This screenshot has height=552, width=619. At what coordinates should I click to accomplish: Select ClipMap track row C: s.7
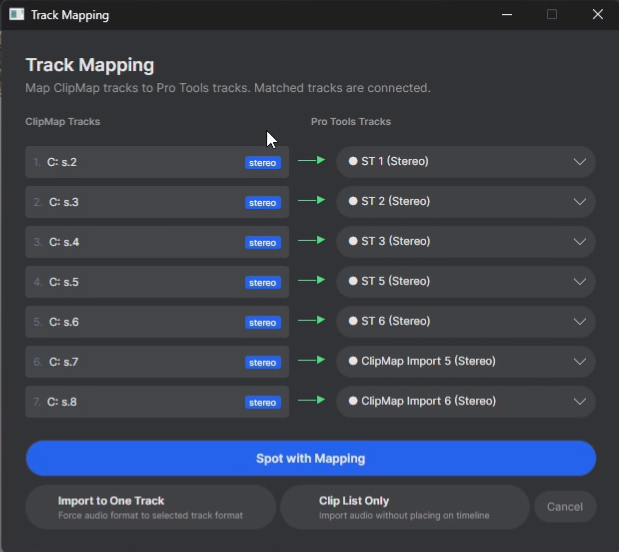(157, 362)
